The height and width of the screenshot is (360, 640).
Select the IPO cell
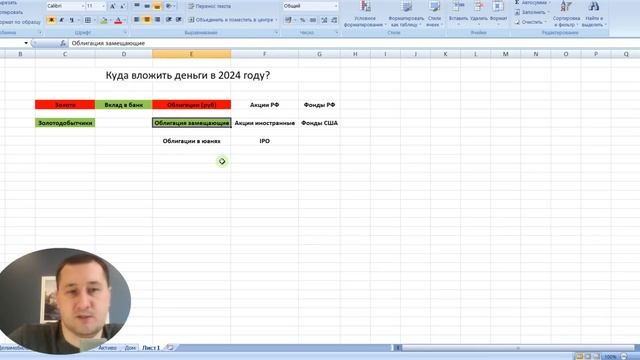264,141
